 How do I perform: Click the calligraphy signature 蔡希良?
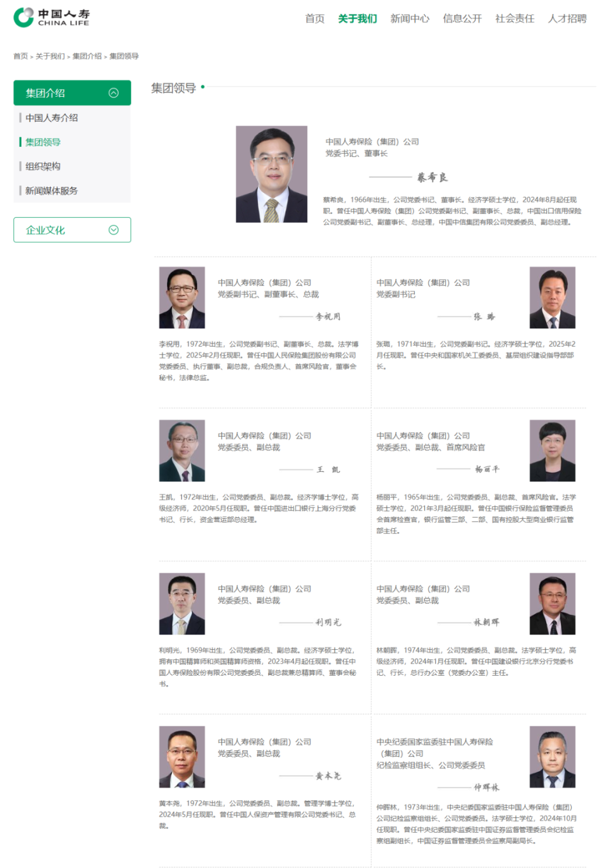pyautogui.click(x=432, y=177)
